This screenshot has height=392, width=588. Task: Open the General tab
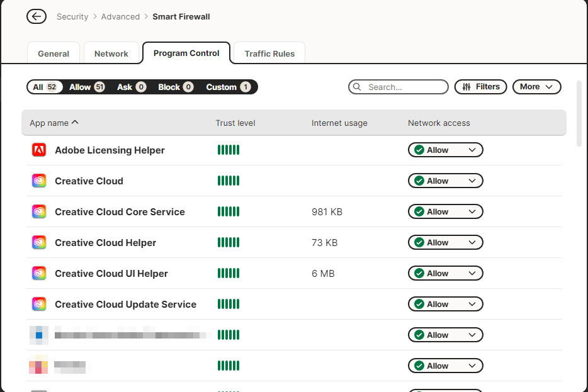coord(54,54)
